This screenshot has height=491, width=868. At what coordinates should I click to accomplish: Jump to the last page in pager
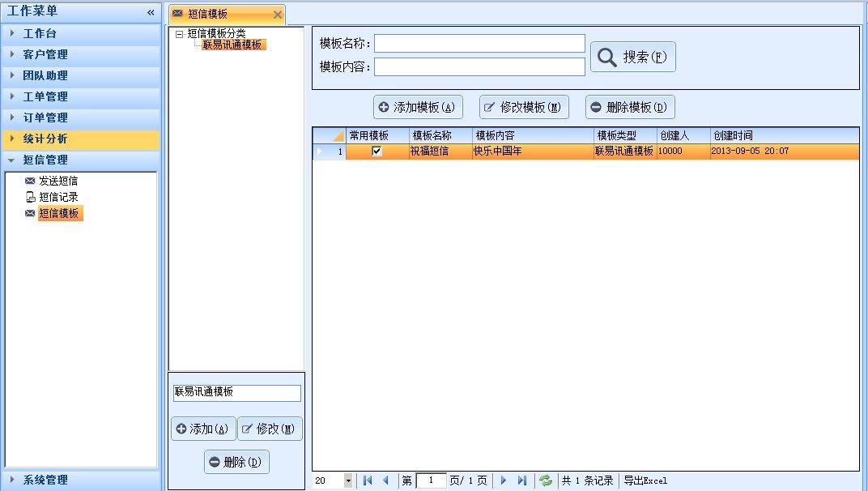522,480
